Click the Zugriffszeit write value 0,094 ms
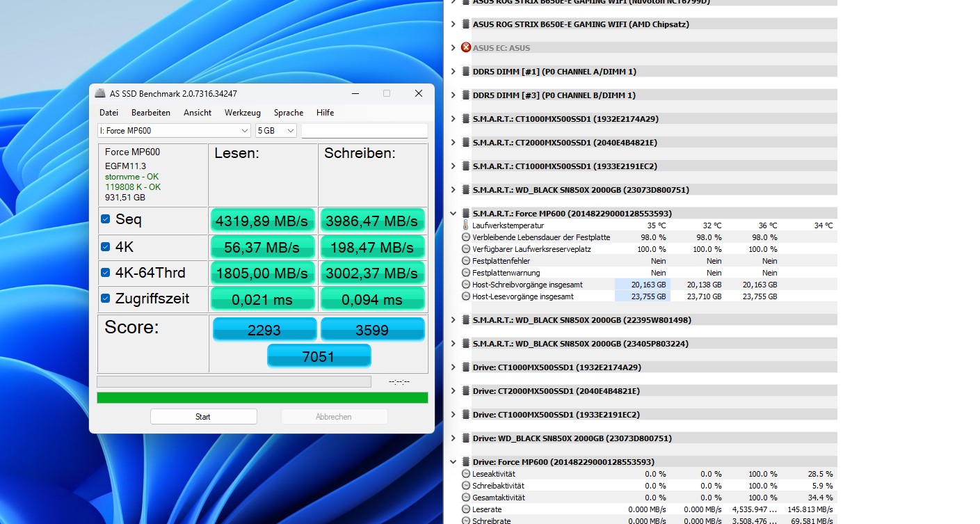Image resolution: width=980 pixels, height=524 pixels. coord(372,299)
